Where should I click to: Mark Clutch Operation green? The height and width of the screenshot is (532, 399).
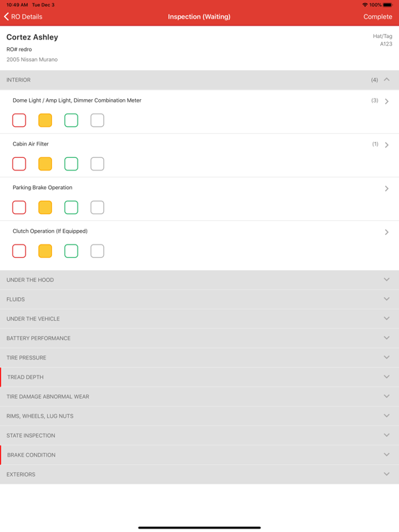(71, 251)
